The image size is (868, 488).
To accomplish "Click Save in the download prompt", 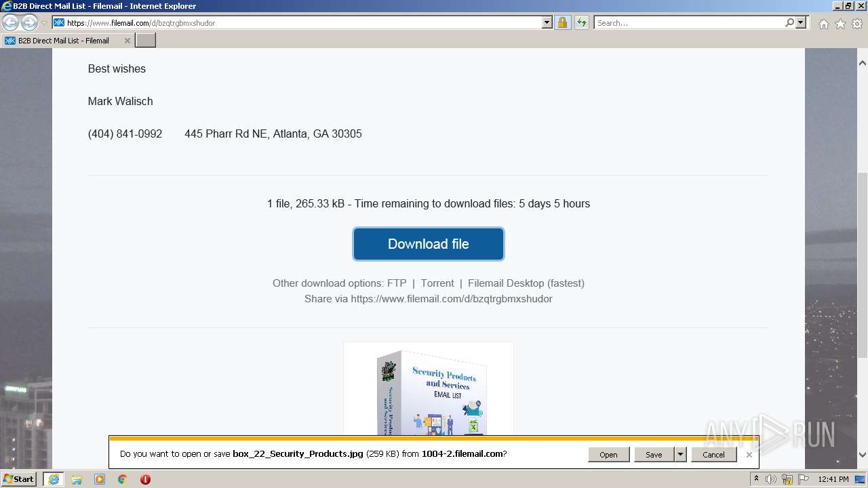I will (x=654, y=455).
